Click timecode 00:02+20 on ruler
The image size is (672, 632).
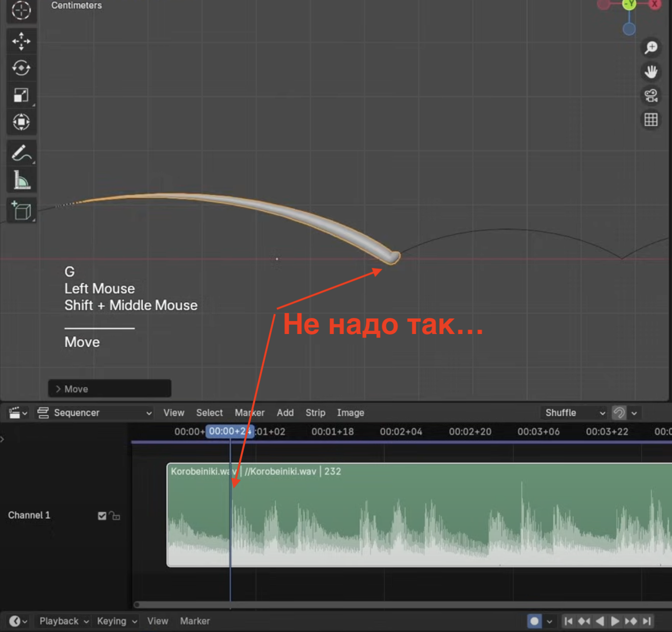(470, 432)
